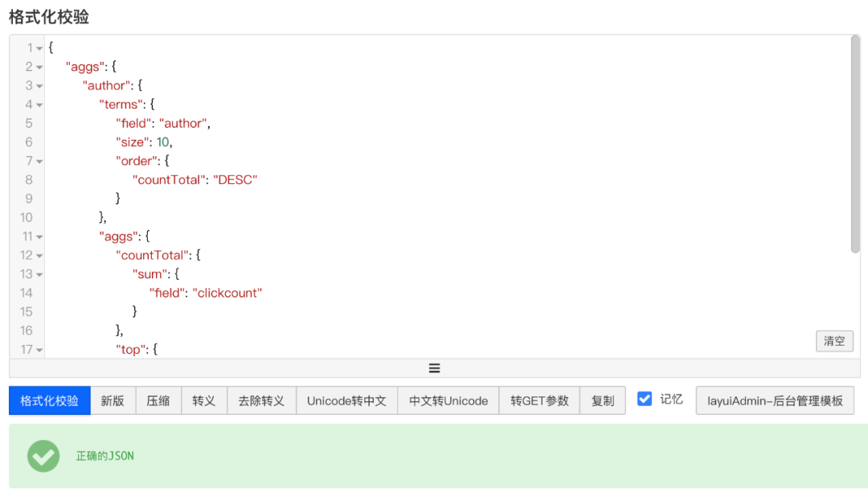Click the "sum" key on line 13

click(149, 273)
